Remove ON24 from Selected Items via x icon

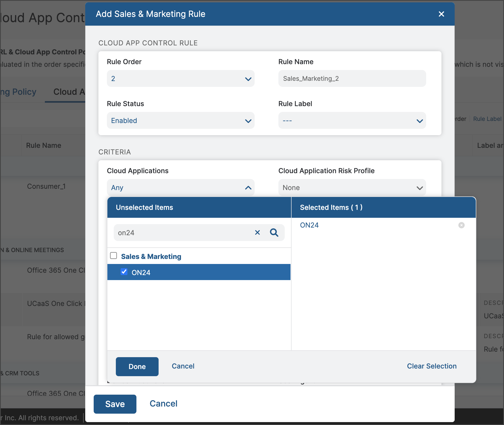coord(461,225)
